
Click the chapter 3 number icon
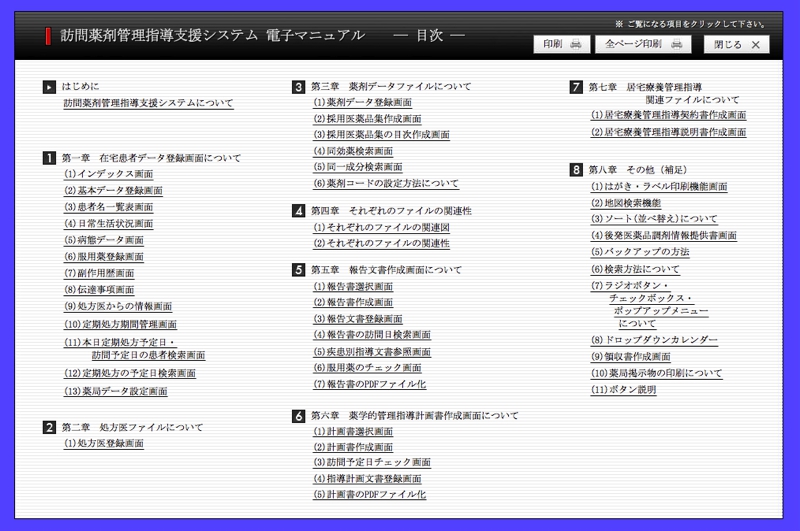pos(298,87)
